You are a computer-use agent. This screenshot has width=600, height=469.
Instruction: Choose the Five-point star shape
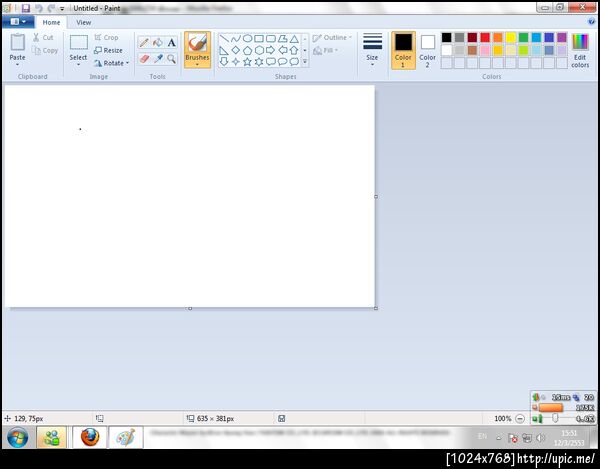pyautogui.click(x=248, y=62)
